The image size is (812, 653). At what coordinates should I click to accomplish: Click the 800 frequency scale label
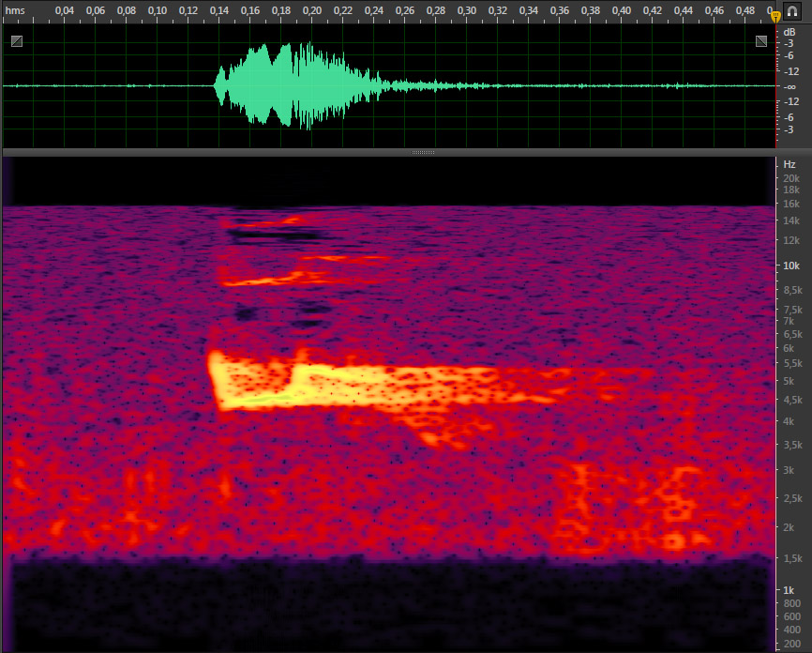coord(791,602)
